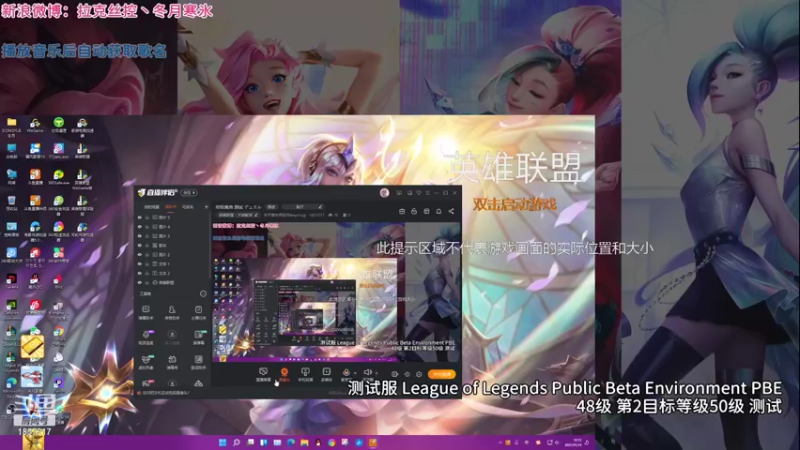The width and height of the screenshot is (800, 450).
Task: Start streaming with the orange button
Action: (442, 374)
